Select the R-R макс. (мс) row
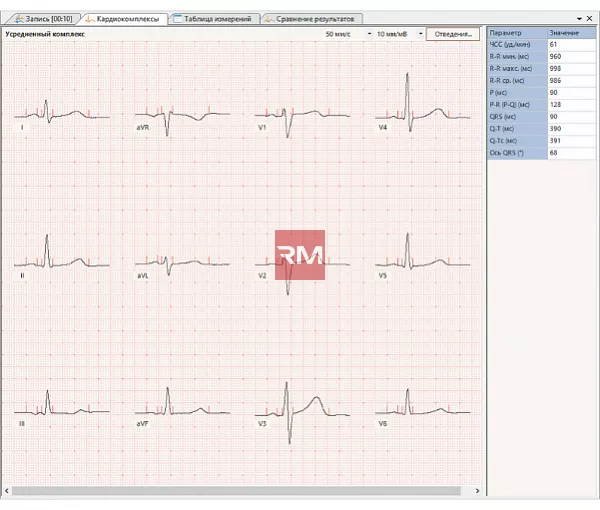 [541, 69]
